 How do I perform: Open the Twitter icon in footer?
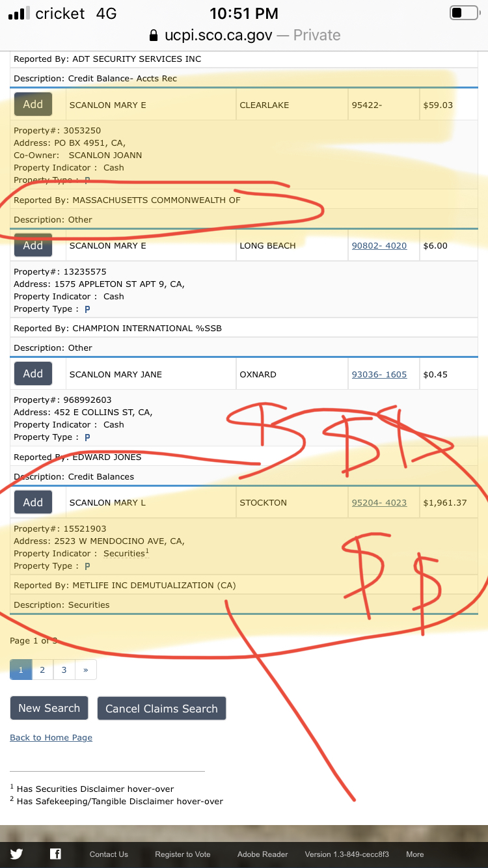(x=16, y=854)
